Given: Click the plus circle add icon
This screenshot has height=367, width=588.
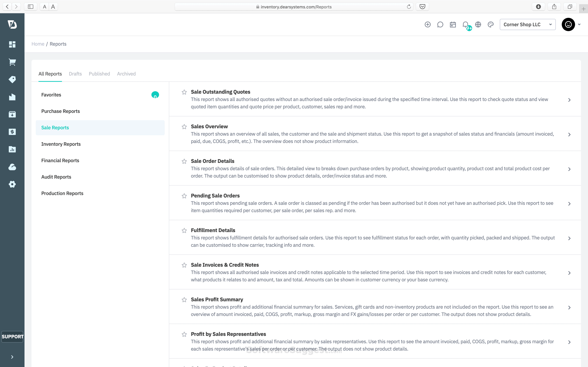Looking at the screenshot, I should 428,24.
